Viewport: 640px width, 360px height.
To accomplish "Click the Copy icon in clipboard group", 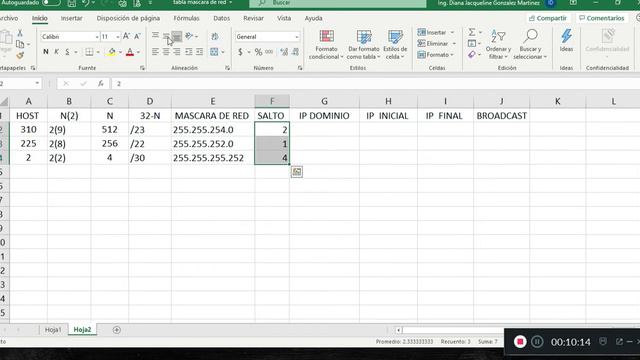I will click(20, 44).
